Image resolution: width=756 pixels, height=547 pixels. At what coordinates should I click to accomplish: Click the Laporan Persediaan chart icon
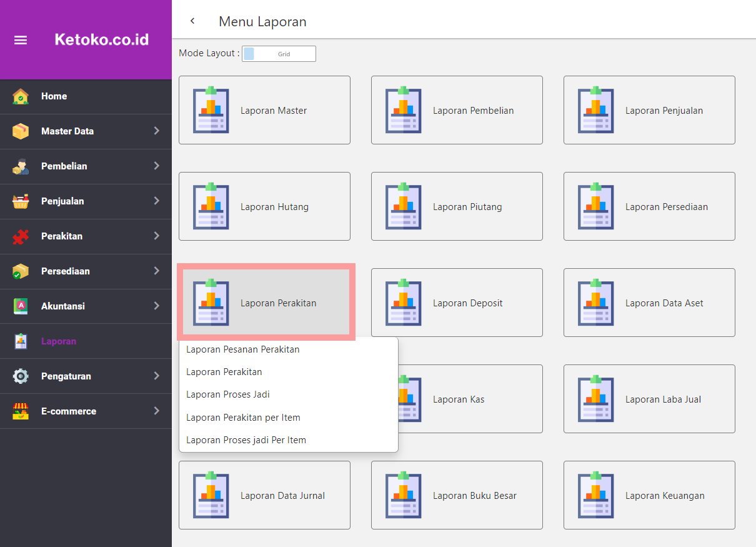[596, 206]
